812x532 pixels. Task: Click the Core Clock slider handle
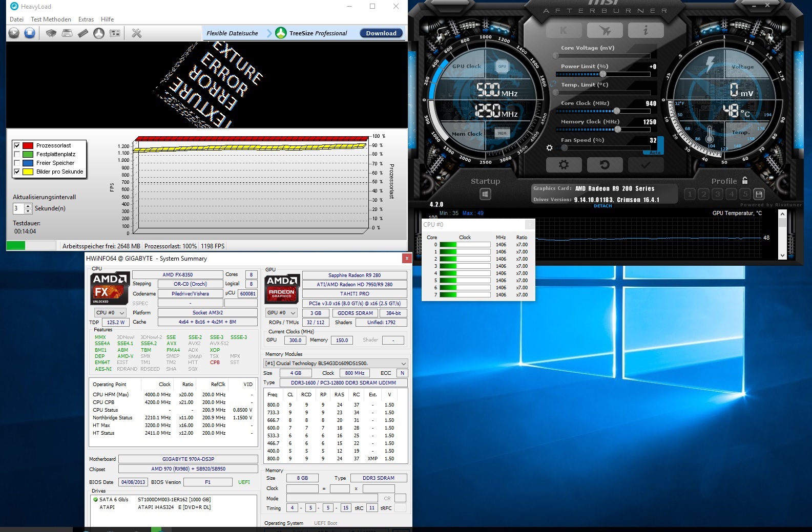pyautogui.click(x=617, y=111)
